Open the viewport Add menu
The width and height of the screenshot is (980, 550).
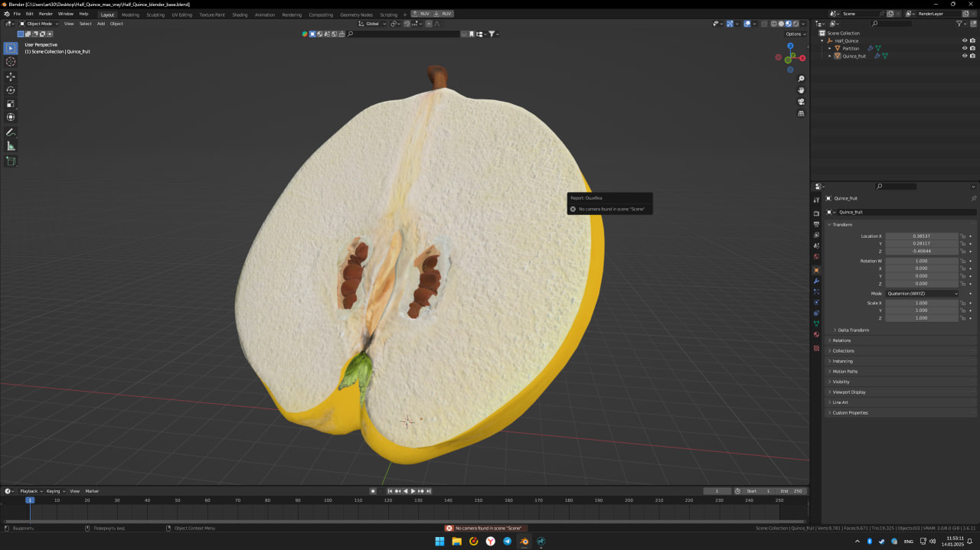point(100,24)
